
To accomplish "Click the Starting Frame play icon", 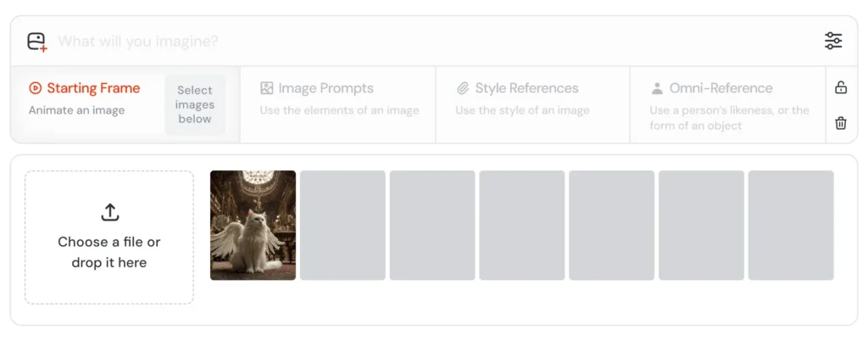I will (36, 88).
